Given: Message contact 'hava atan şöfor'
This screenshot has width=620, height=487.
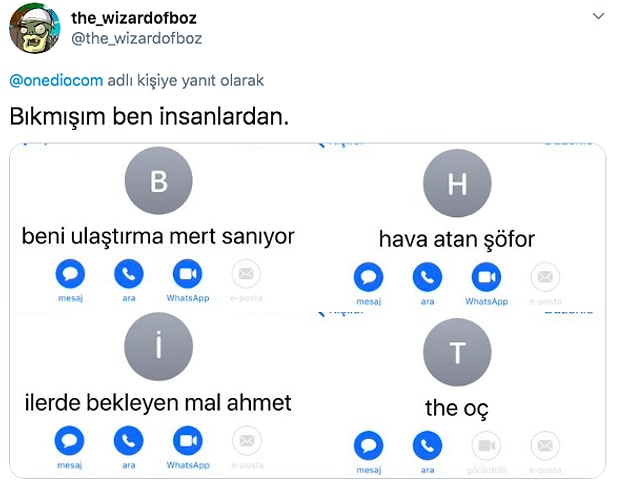Looking at the screenshot, I should (x=369, y=277).
